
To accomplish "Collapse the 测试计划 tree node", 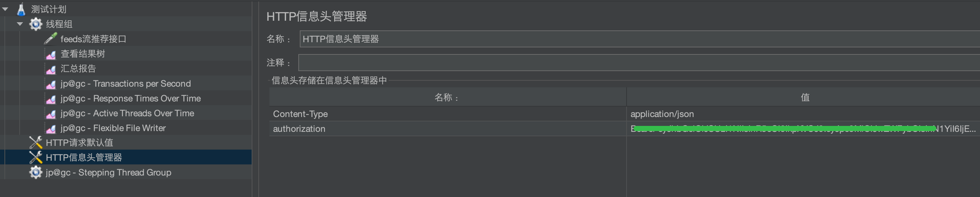I will tap(5, 9).
